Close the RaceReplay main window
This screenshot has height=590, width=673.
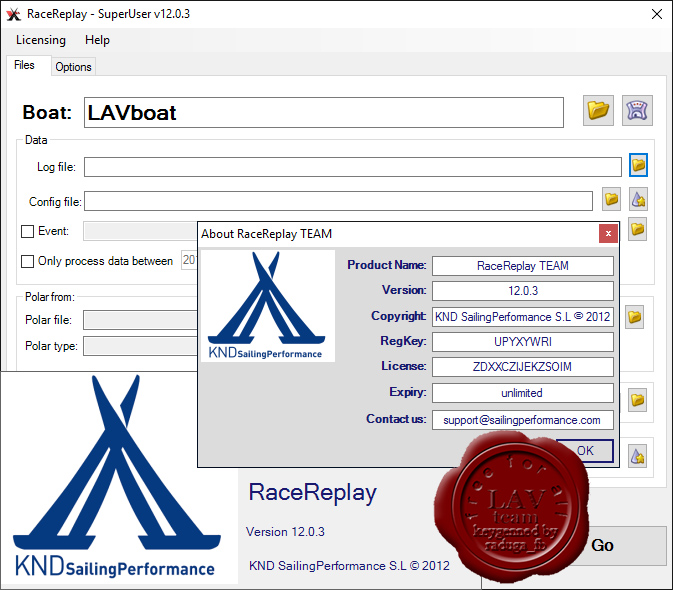point(657,14)
